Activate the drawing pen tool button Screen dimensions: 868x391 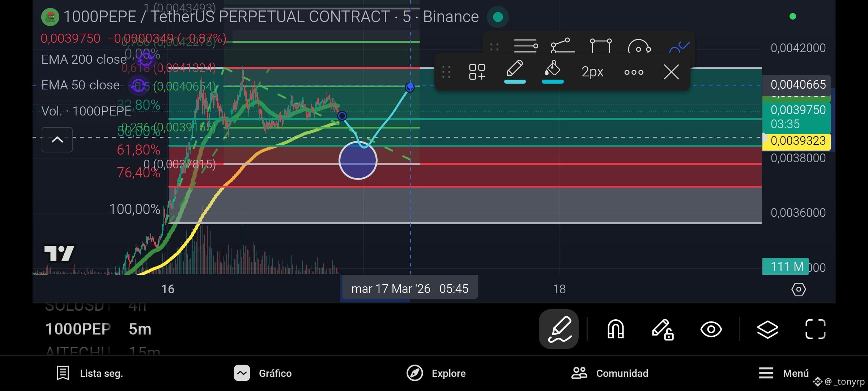(x=559, y=329)
